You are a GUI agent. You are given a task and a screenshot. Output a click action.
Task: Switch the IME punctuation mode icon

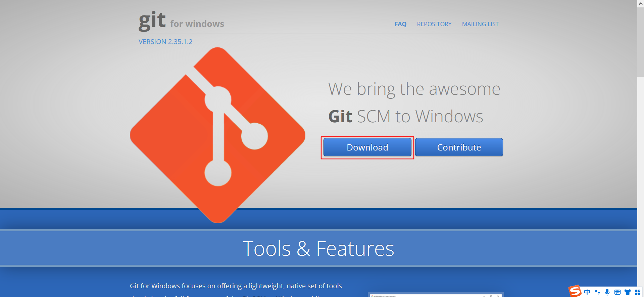point(597,292)
